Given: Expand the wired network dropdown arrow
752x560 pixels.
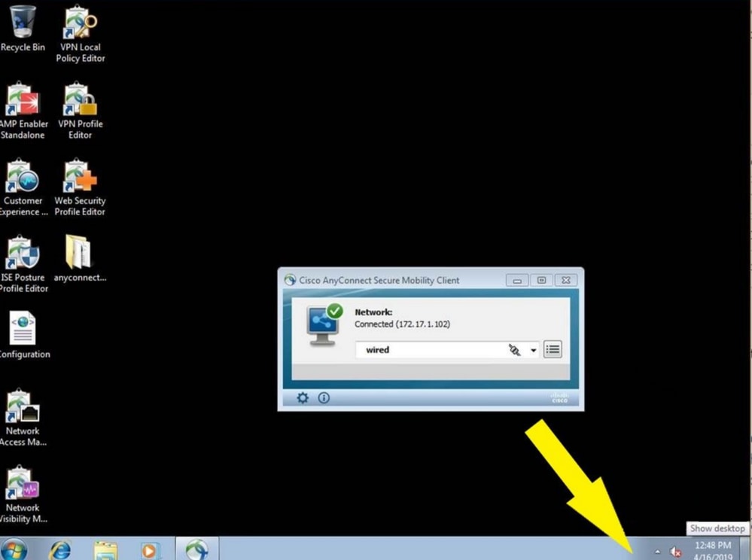Looking at the screenshot, I should tap(533, 350).
